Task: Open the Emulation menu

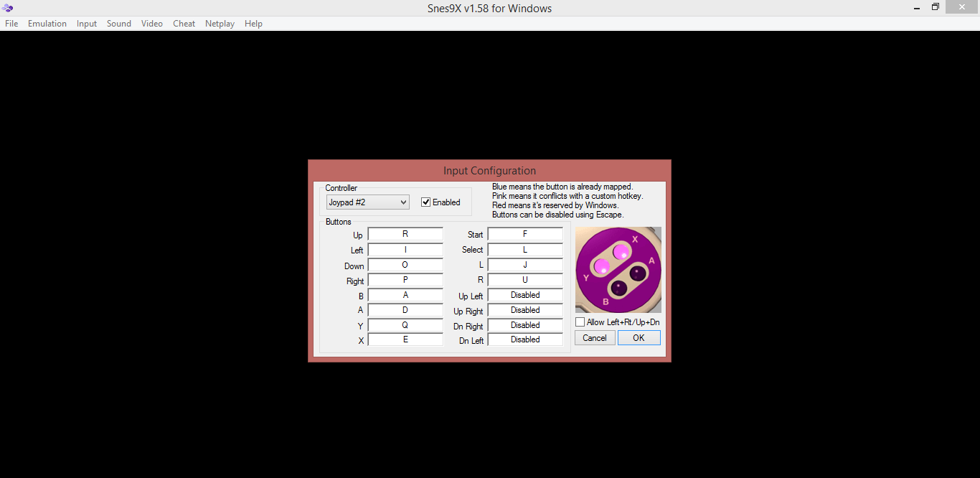Action: (x=47, y=24)
